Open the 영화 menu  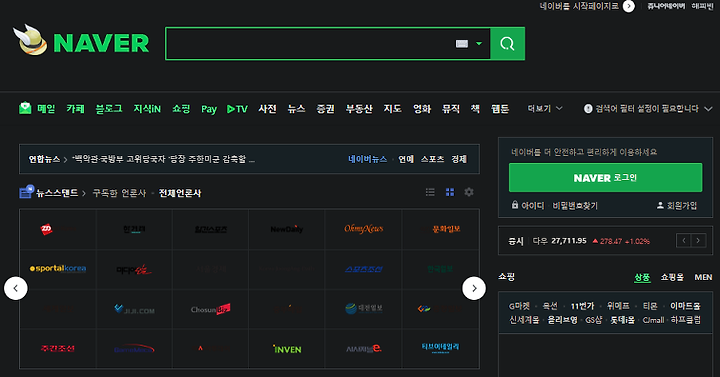pos(422,109)
